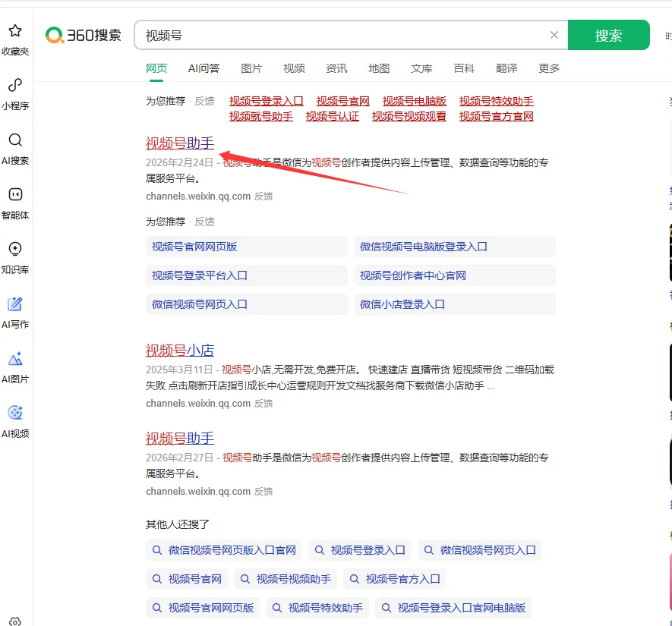
Task: Open the 收藏夹 star icon in sidebar
Action: coord(15,31)
